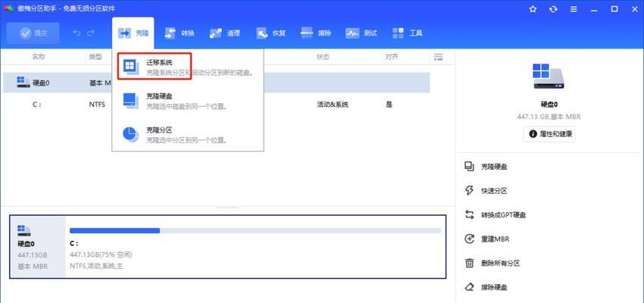This screenshot has width=644, height=303.
Task: Click 擦除硬盘 in the sidebar
Action: [x=494, y=287]
